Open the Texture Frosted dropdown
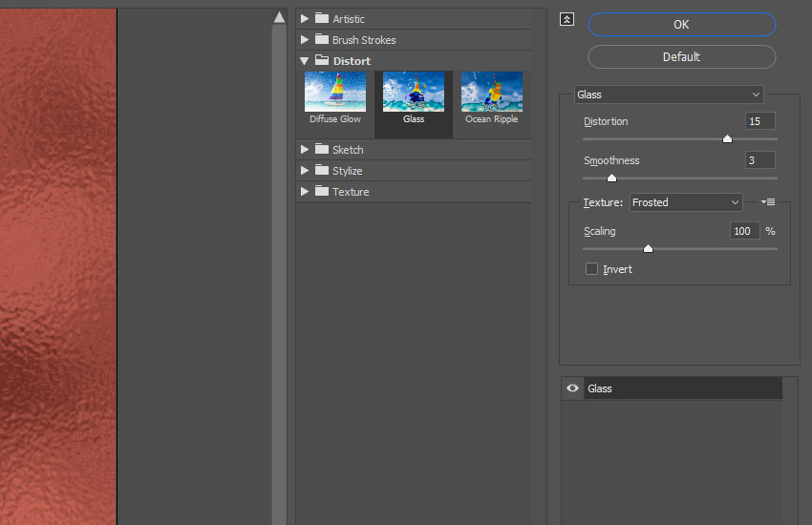 pyautogui.click(x=686, y=202)
